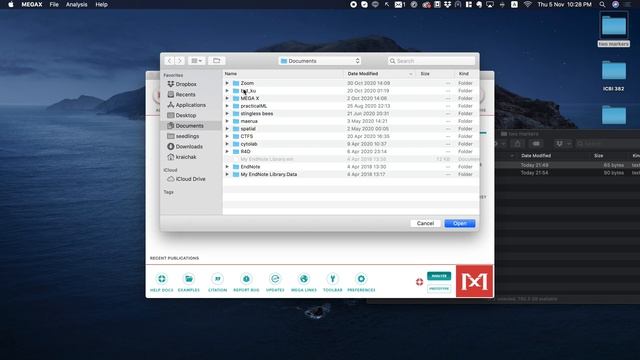Switch to ANALYZE mode
Screen dimensions: 640x360
click(439, 276)
